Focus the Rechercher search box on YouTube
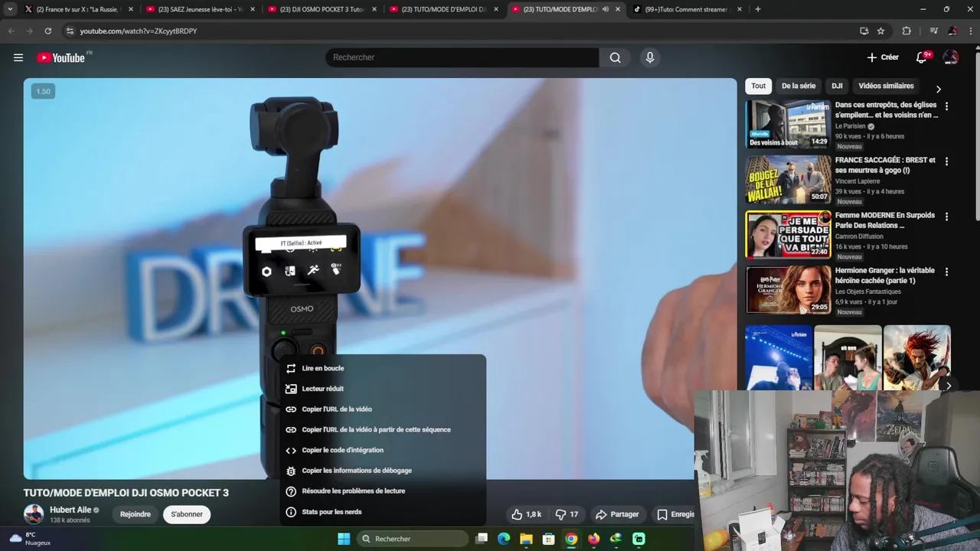Screen dimensions: 980x551 click(462, 57)
